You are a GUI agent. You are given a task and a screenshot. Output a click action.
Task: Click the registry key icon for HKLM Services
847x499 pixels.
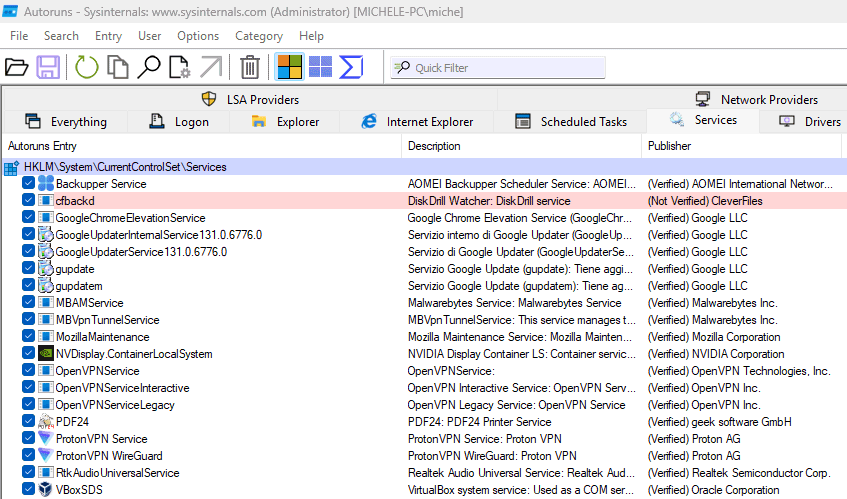(x=11, y=167)
